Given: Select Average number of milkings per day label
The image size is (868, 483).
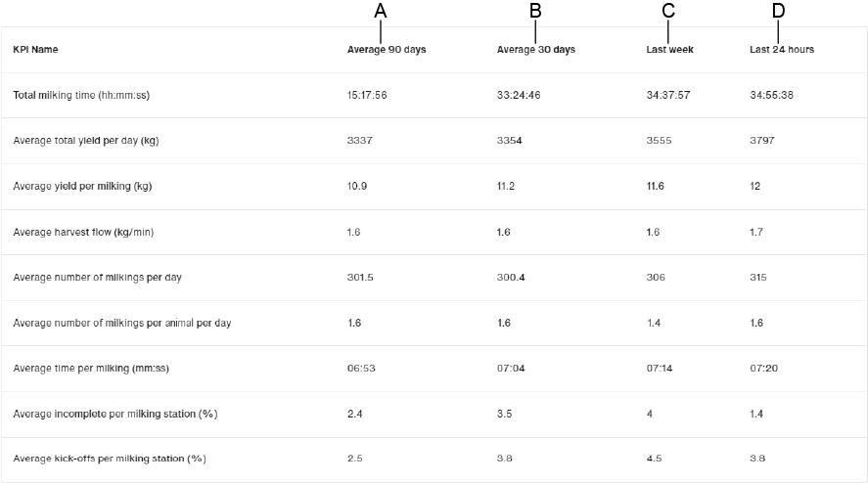Looking at the screenshot, I should [97, 278].
